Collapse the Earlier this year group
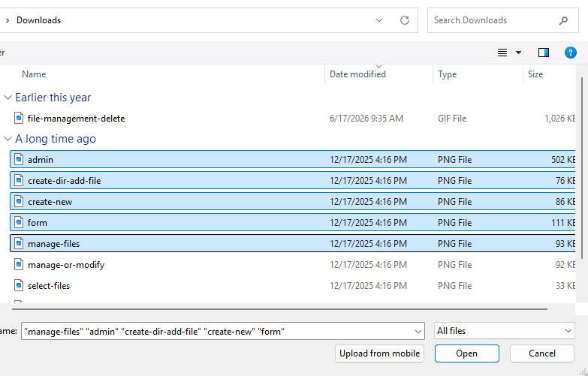588x376 pixels. point(8,98)
